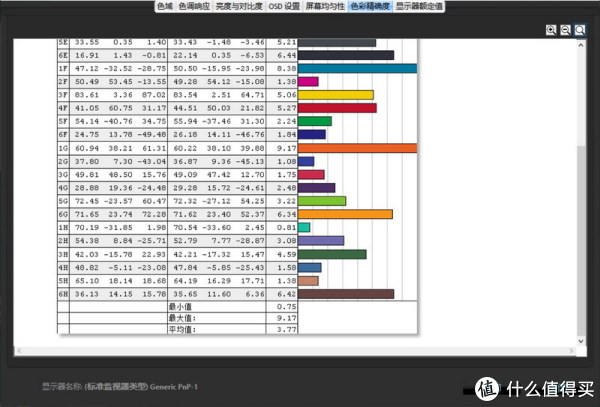Click the delta value 8.38
This screenshot has height=407, width=600.
(287, 68)
